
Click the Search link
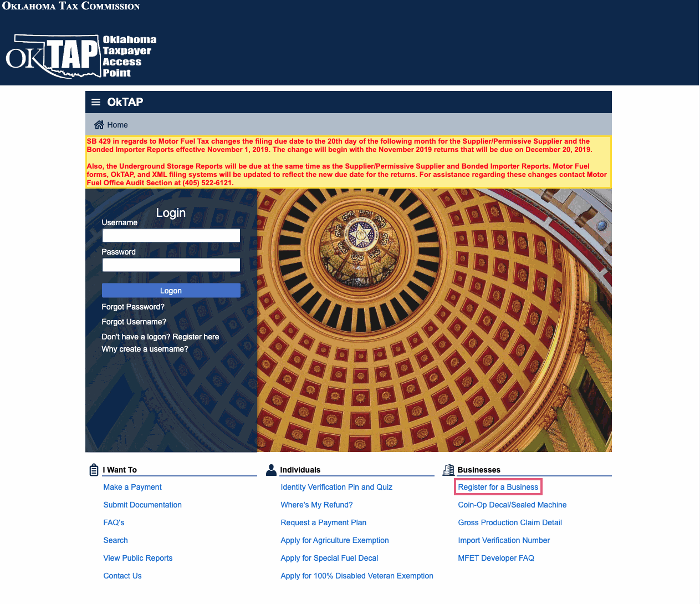click(x=115, y=540)
